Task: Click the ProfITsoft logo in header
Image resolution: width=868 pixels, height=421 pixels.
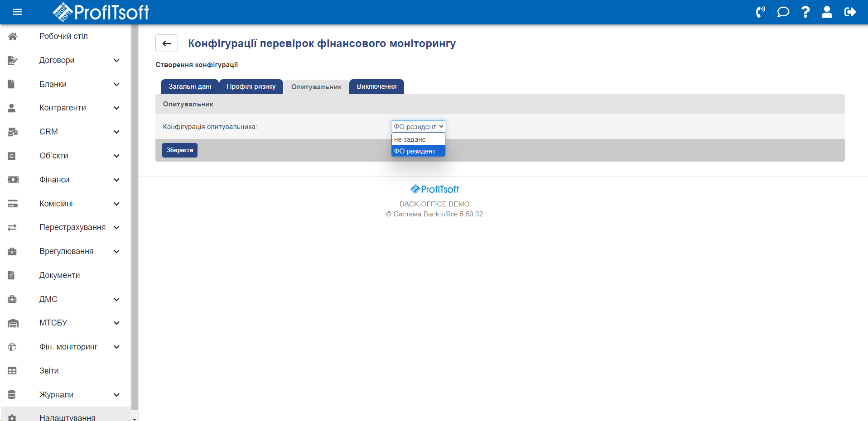Action: (x=101, y=12)
